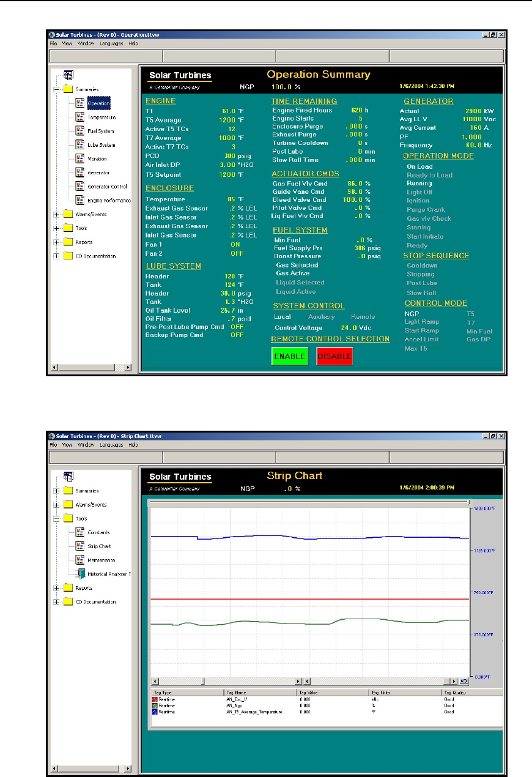Viewport: 532px width, 777px height.
Task: Collapse Summaries node in Operation window
Action: [57, 89]
